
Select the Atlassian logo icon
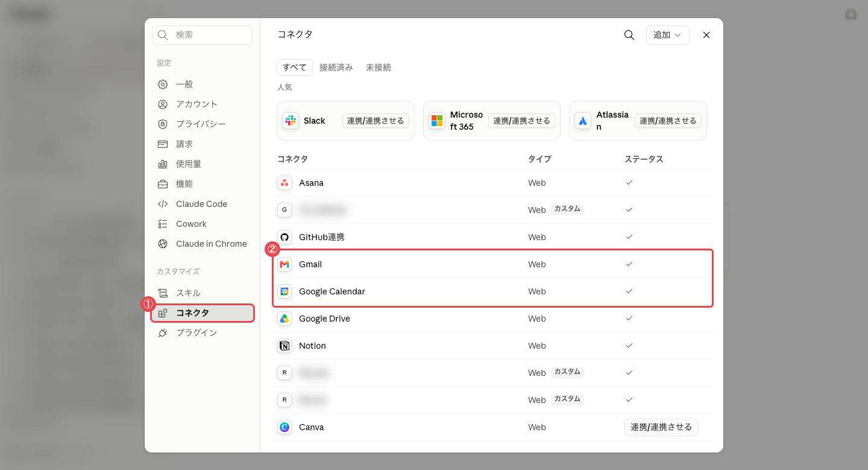tap(583, 121)
